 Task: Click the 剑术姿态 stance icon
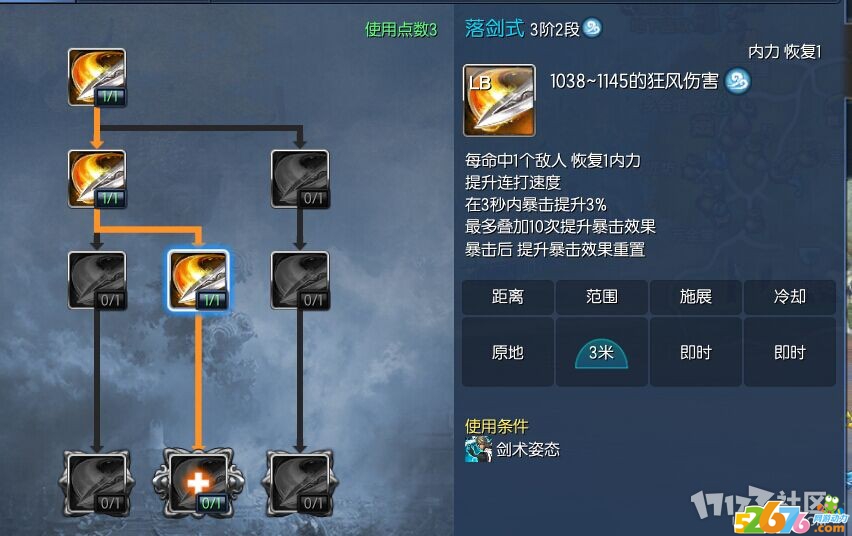pyautogui.click(x=478, y=450)
